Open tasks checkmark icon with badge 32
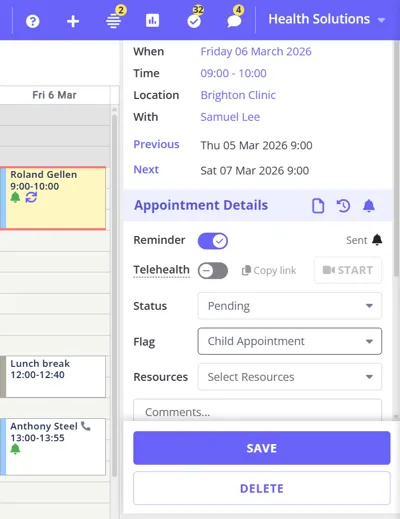The image size is (400, 519). pyautogui.click(x=194, y=22)
